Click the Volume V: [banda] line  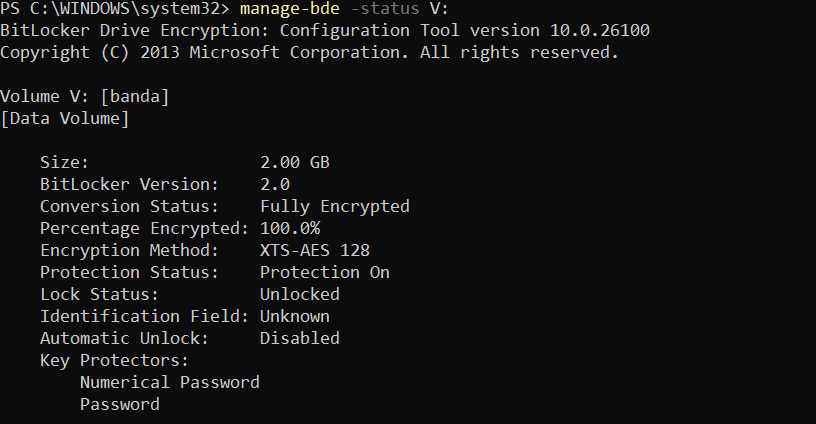pos(84,97)
